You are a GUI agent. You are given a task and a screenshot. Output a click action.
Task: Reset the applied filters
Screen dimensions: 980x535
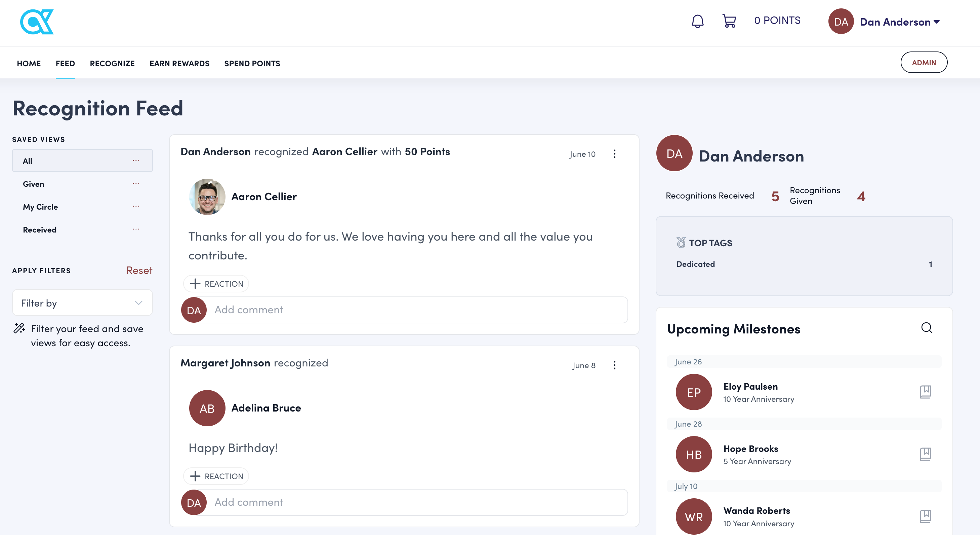139,270
